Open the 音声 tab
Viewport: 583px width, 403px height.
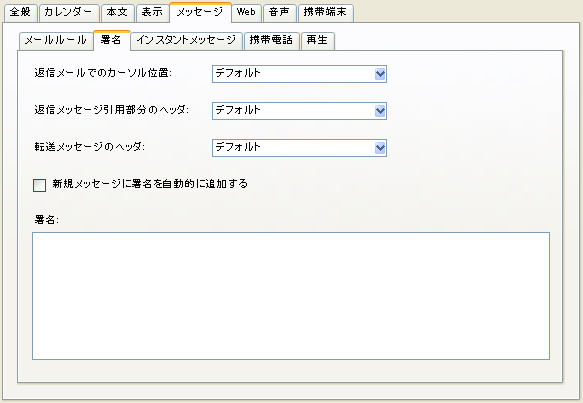pyautogui.click(x=279, y=13)
